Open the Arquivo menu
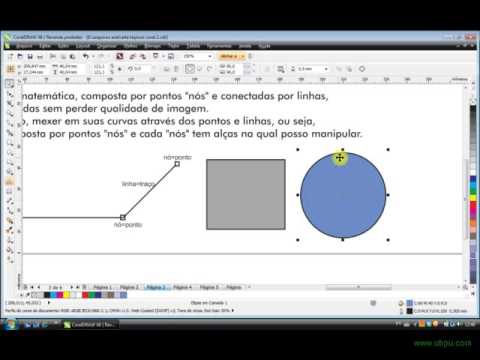This screenshot has width=480, height=360. point(24,46)
